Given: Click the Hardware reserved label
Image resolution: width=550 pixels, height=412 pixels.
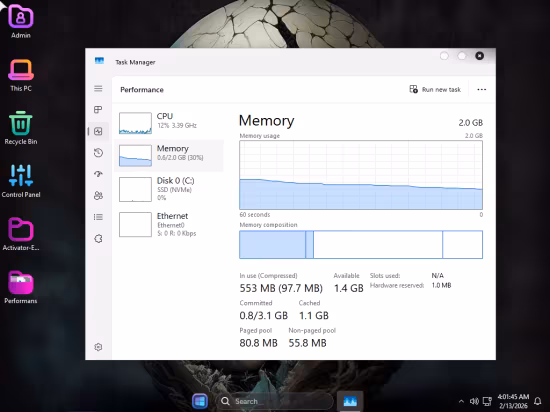Looking at the screenshot, I should (x=397, y=285).
